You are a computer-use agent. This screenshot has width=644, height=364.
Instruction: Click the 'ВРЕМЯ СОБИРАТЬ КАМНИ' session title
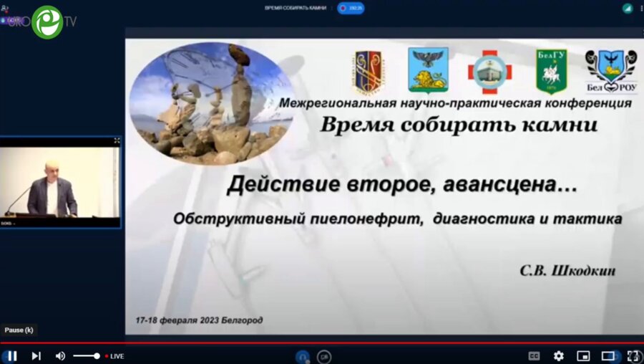point(296,8)
